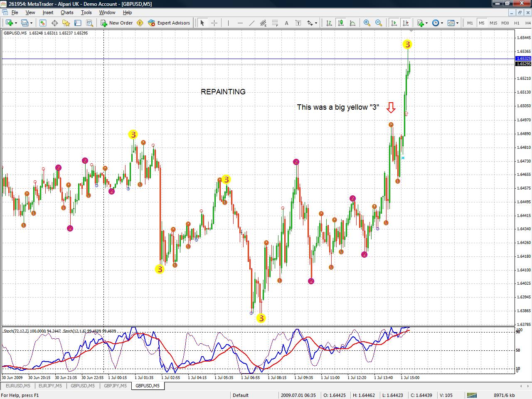Open the Market Watch window icon
Image resolution: width=532 pixels, height=399 pixels.
[x=42, y=23]
